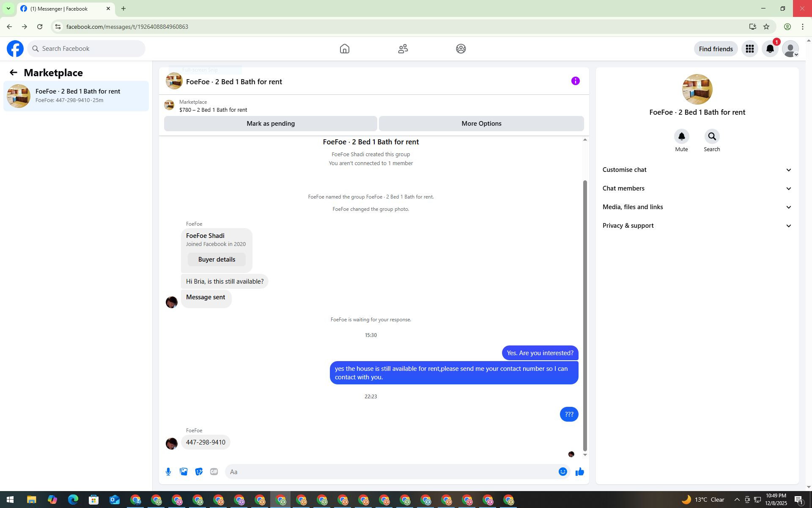
Task: Click the More Options button
Action: pos(481,124)
